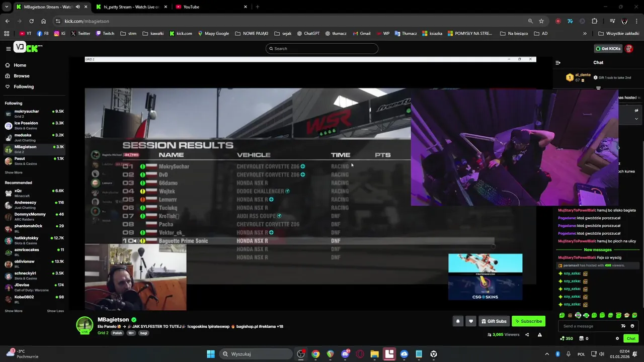Open media control playlist icon
Screen dimensions: 644x362
pos(612,21)
